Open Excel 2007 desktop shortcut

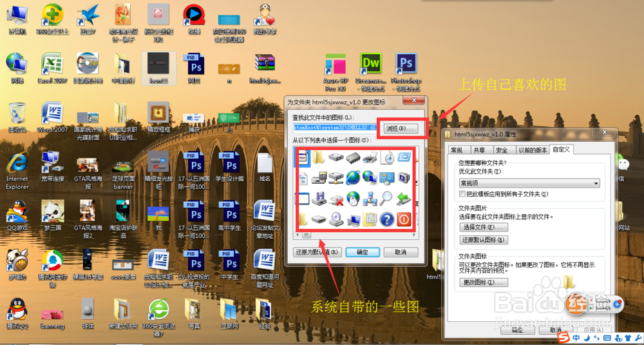(52, 68)
